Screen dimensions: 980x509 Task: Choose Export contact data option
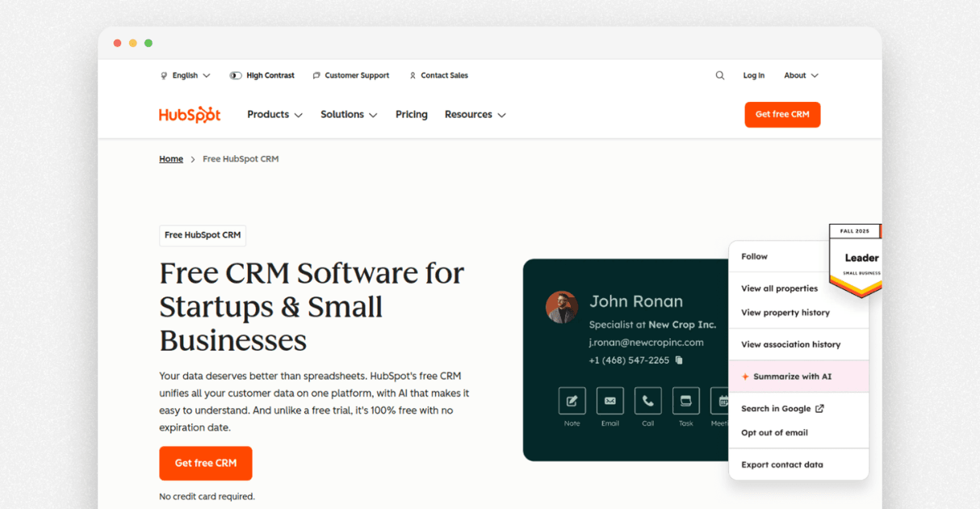pyautogui.click(x=782, y=465)
